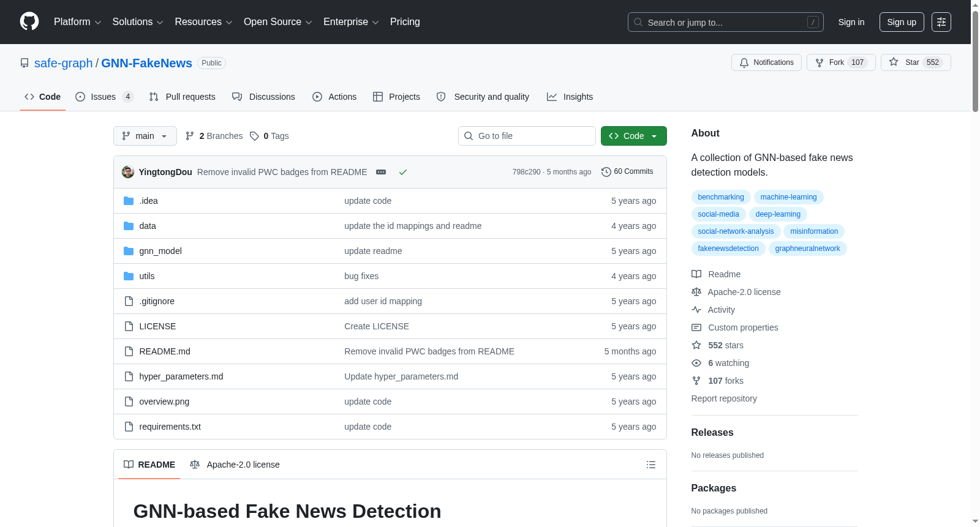Image resolution: width=980 pixels, height=527 pixels.
Task: Focus the Search or jump to field
Action: click(726, 22)
